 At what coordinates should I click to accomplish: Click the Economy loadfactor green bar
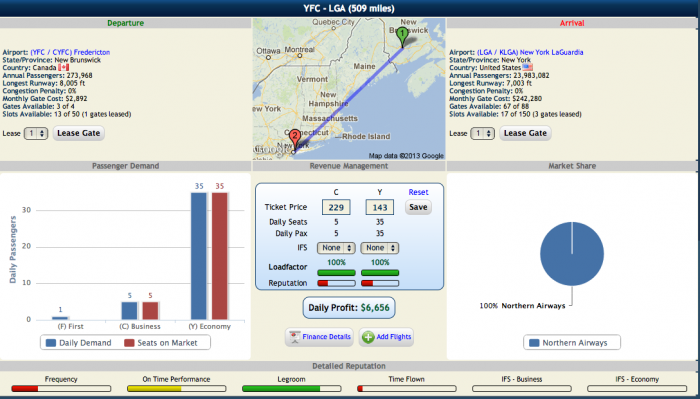[380, 272]
